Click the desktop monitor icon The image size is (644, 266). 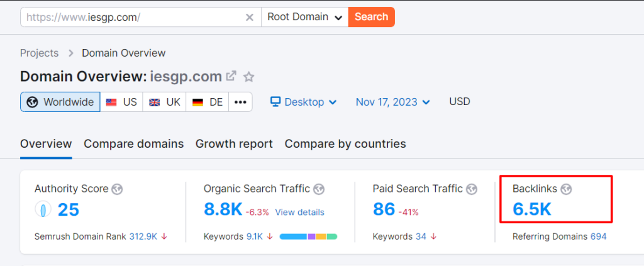point(275,101)
